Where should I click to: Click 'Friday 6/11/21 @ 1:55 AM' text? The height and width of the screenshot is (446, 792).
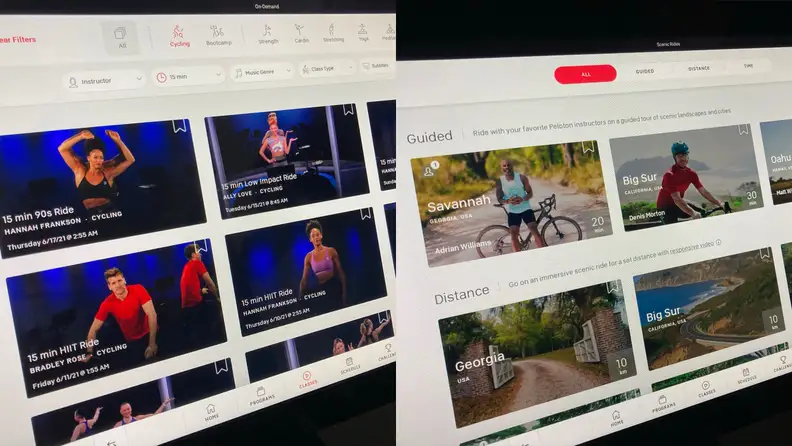click(x=70, y=377)
